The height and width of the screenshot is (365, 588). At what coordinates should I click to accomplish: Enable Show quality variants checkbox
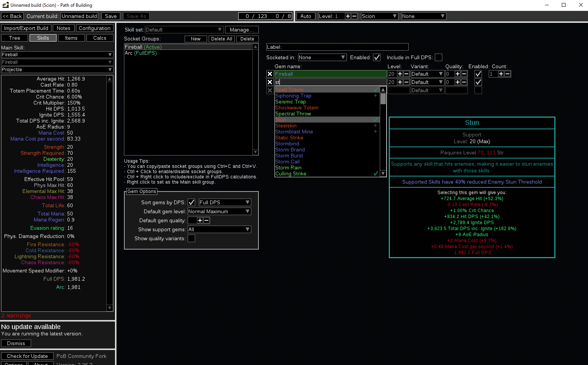pos(191,238)
